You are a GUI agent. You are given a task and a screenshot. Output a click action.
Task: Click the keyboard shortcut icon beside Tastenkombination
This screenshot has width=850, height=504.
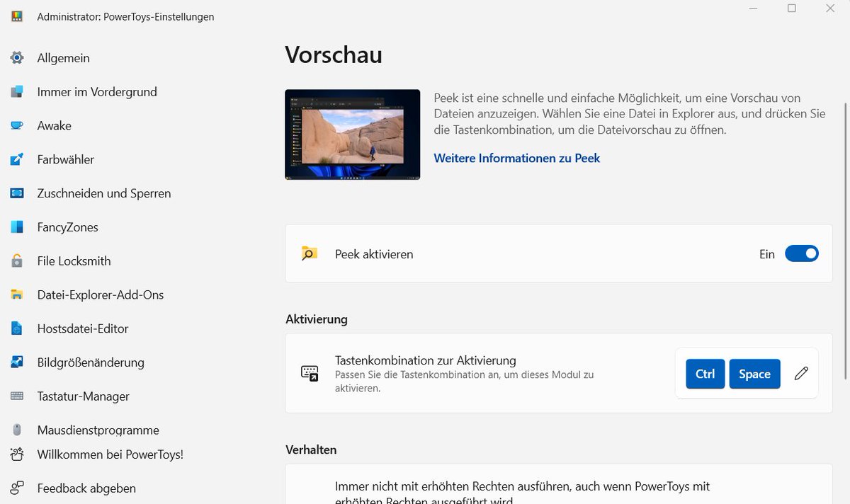point(310,373)
